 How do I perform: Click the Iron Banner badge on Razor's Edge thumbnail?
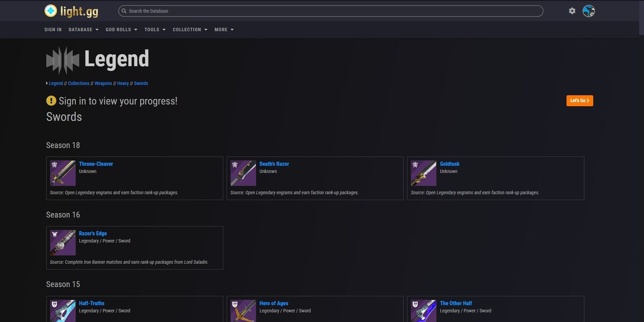tap(55, 234)
